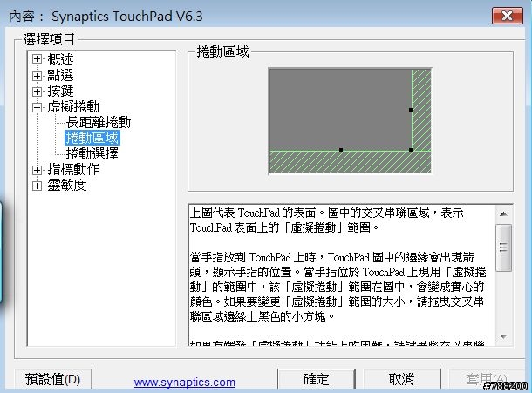Click the corner handle of scroll zones

coord(411,150)
